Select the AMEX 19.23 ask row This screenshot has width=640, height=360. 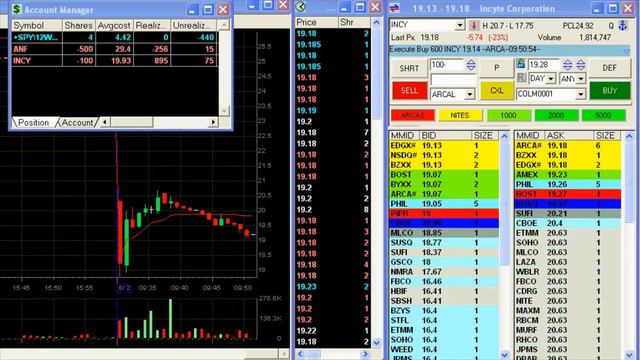(568, 175)
